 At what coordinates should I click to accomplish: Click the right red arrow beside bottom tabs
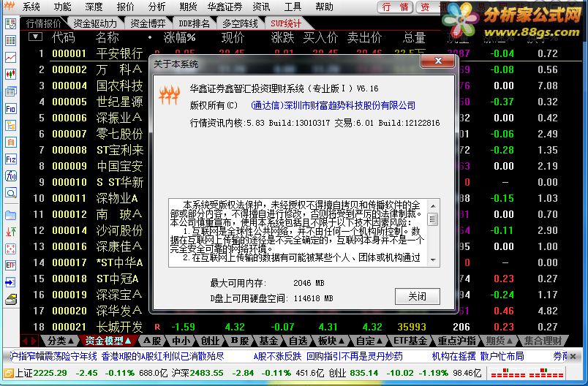(34, 341)
